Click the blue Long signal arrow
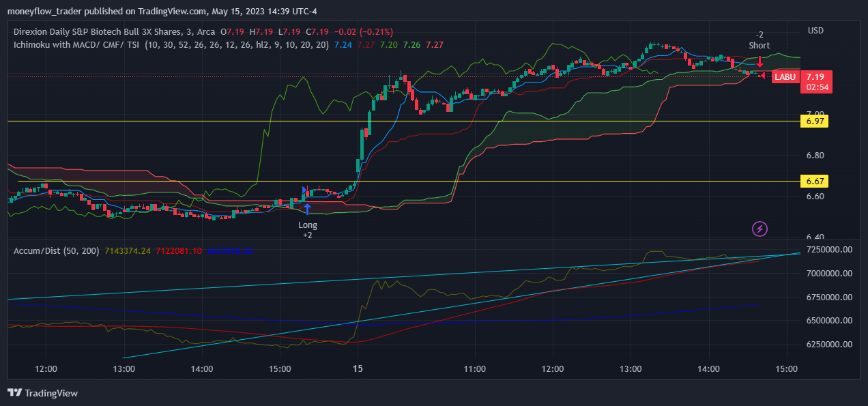This screenshot has height=406, width=868. coord(307,209)
